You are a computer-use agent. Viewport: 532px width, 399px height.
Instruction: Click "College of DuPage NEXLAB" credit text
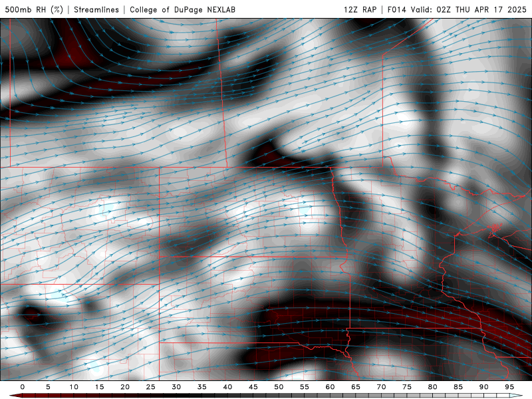[182, 9]
